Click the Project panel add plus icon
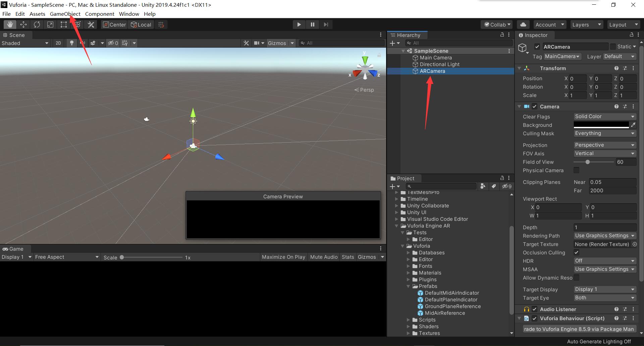The width and height of the screenshot is (644, 346). pos(392,186)
